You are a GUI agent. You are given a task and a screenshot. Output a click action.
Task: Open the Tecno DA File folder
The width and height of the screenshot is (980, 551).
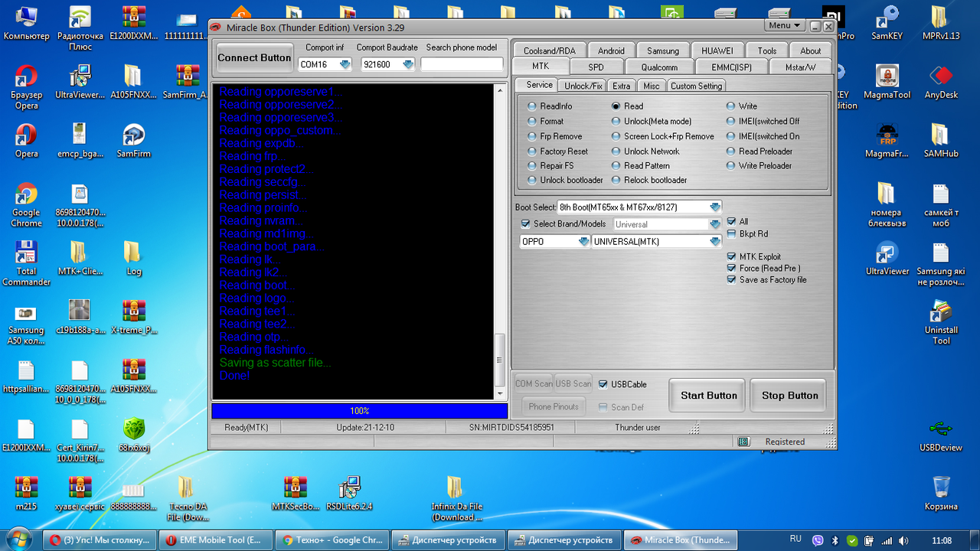click(x=187, y=498)
